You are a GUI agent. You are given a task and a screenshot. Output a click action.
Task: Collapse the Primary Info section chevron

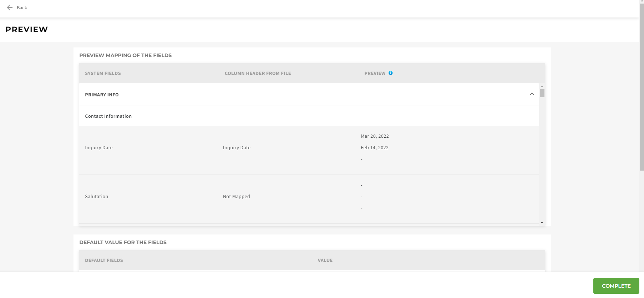(532, 94)
